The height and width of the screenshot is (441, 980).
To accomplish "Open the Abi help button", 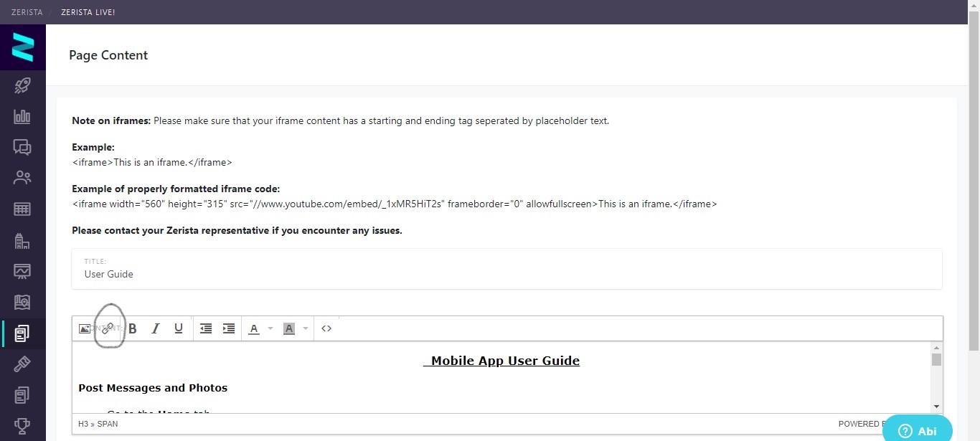I will (x=918, y=431).
